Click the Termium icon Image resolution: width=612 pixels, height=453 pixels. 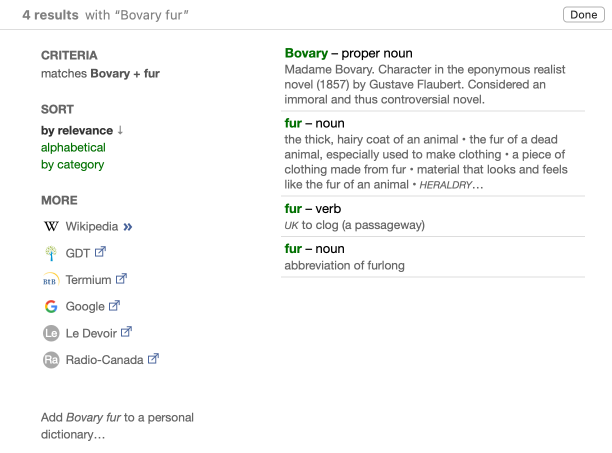coord(50,280)
